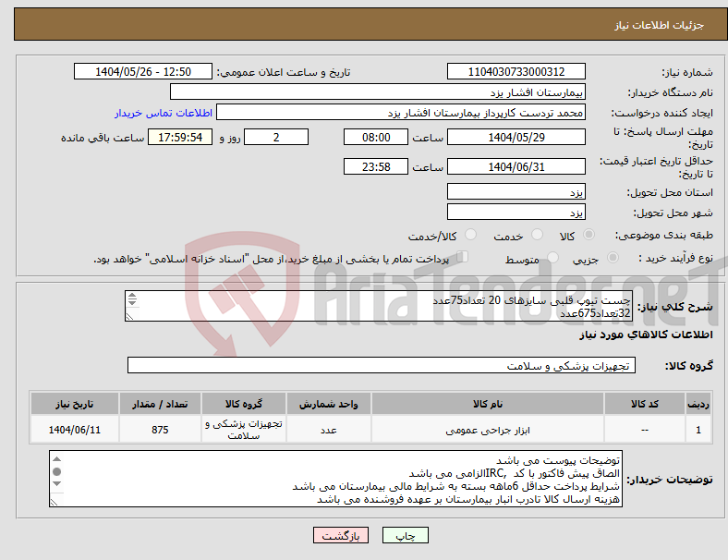Click the need date cell 1404/06/11
Screen dimensions: 728x560
(x=75, y=430)
